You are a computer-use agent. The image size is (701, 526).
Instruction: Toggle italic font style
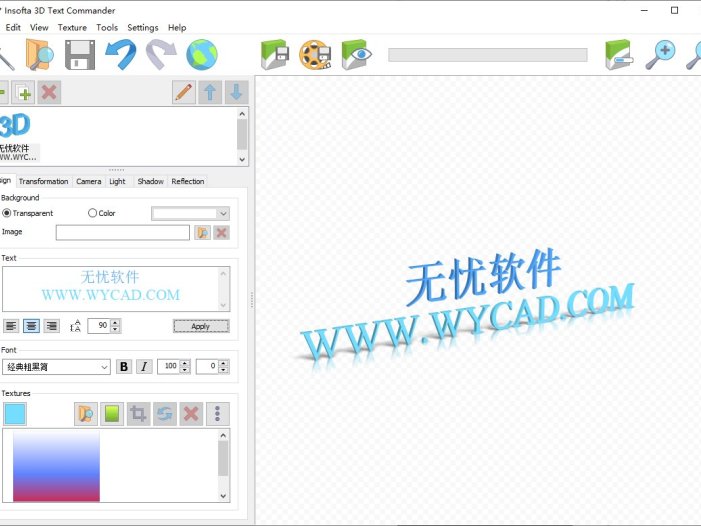pos(144,367)
